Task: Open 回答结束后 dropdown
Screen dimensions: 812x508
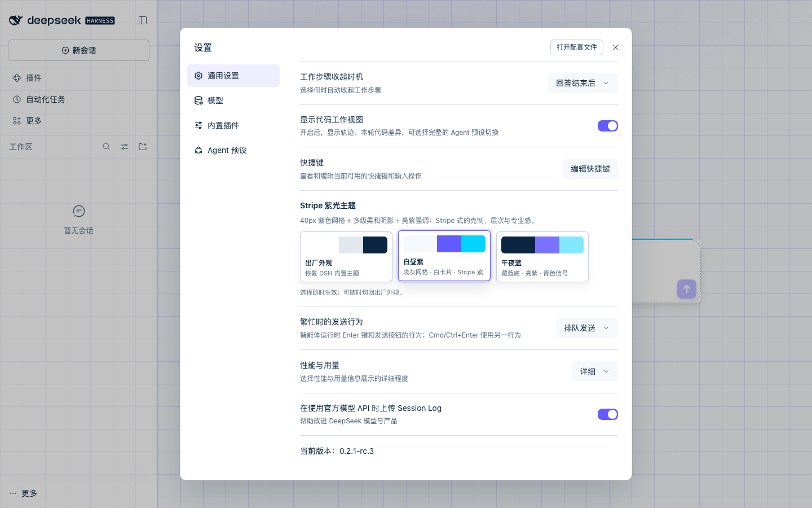Action: pos(583,83)
